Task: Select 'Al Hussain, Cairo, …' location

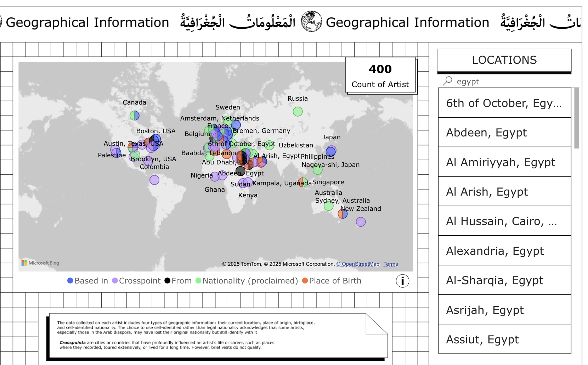Action: [x=504, y=221]
